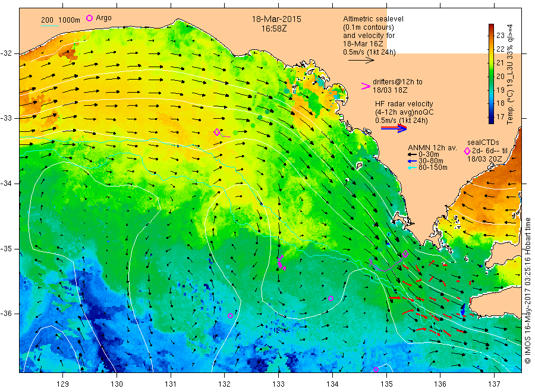
Task: Click the '23' color bar tick label
Action: pos(500,36)
